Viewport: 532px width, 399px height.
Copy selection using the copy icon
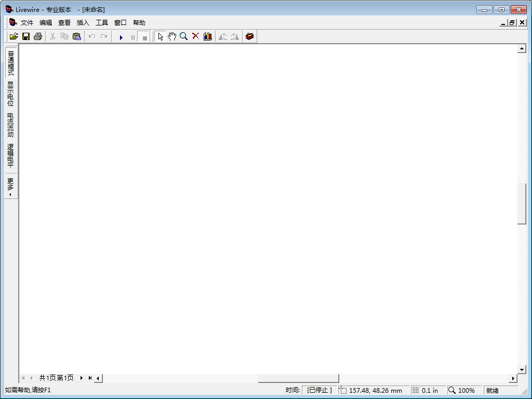click(64, 36)
